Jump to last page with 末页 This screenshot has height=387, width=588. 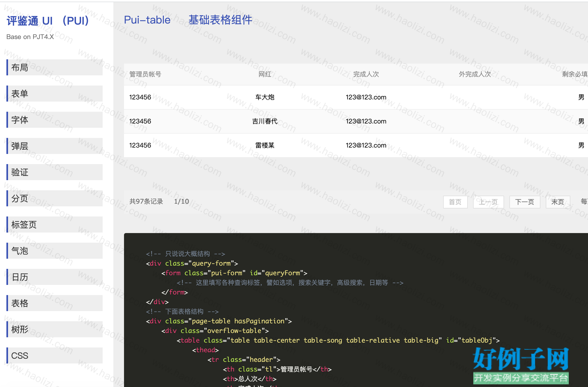[x=558, y=202]
